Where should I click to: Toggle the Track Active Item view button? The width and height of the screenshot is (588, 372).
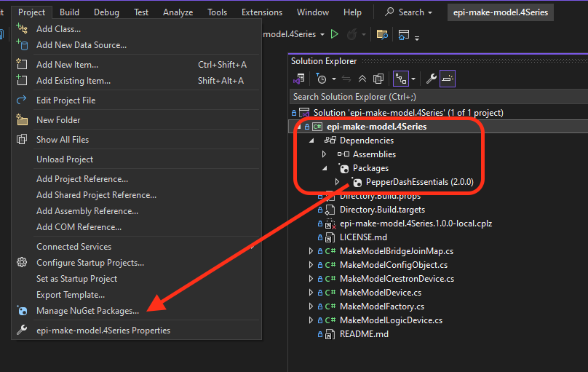click(400, 79)
